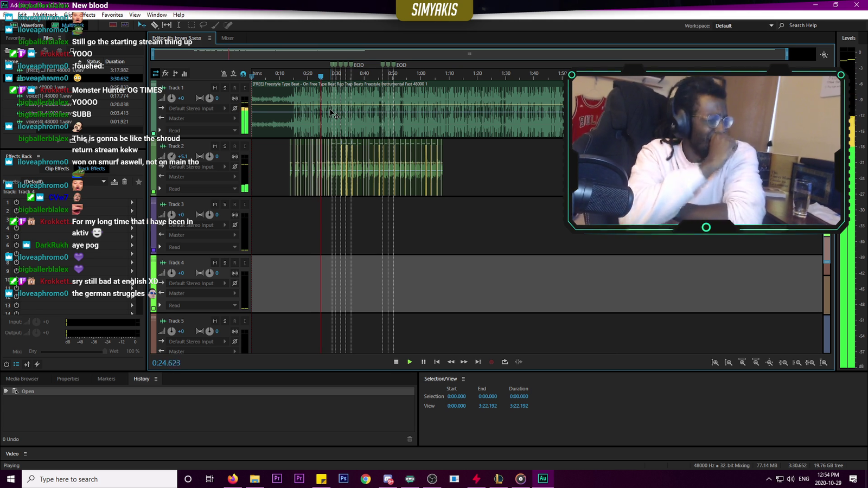
Task: Toggle Loop Playback in the transport
Action: pos(505,362)
